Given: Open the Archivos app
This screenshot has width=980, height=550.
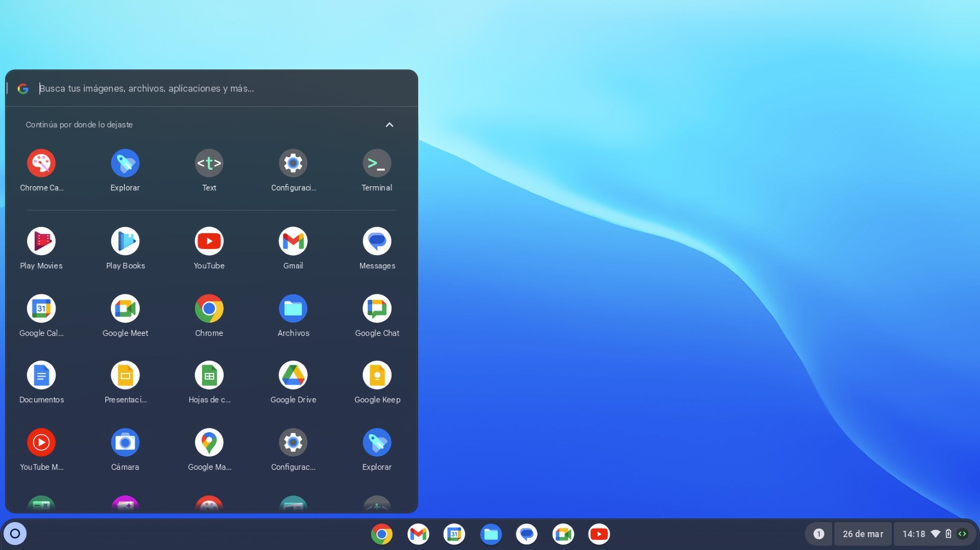Looking at the screenshot, I should point(293,308).
